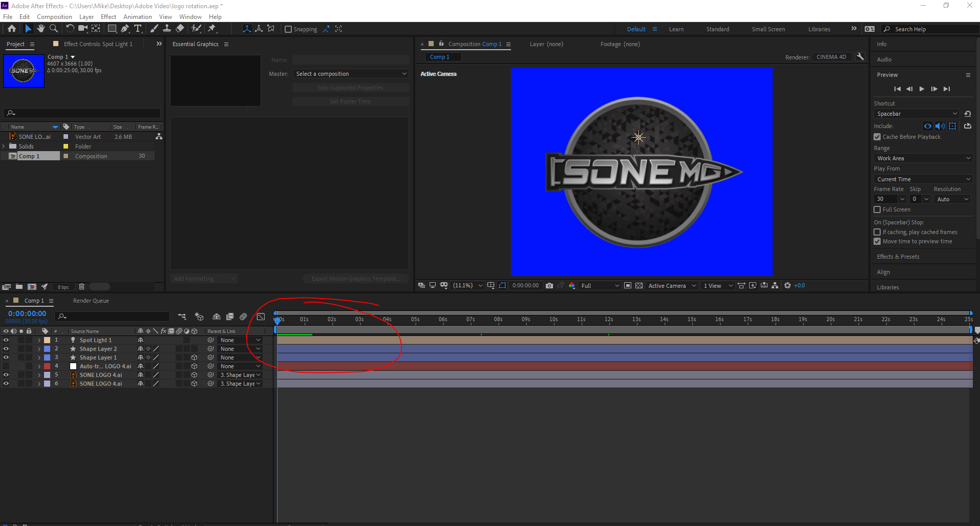Image resolution: width=980 pixels, height=526 pixels.
Task: Select the Rectangle shape tool
Action: coord(112,29)
